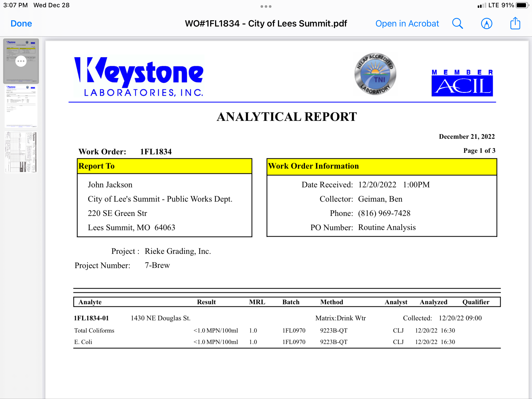Select the page 2 thumbnail
The width and height of the screenshot is (532, 399).
(21, 107)
